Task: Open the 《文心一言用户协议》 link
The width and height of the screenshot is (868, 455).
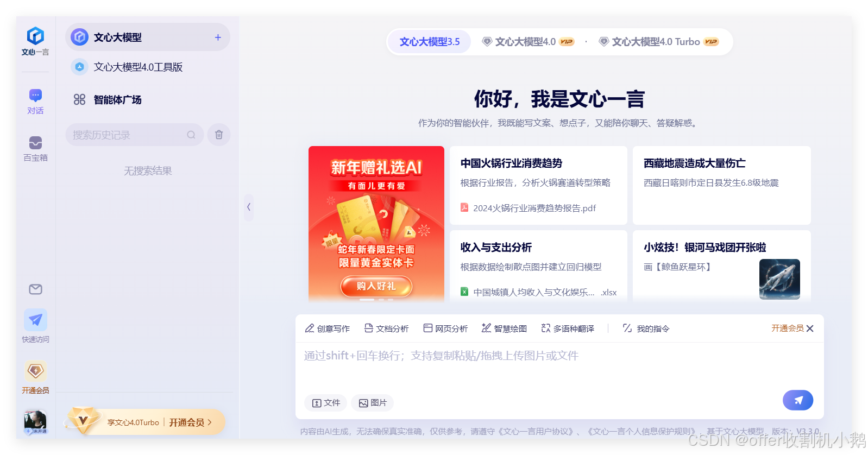Action: 537,432
